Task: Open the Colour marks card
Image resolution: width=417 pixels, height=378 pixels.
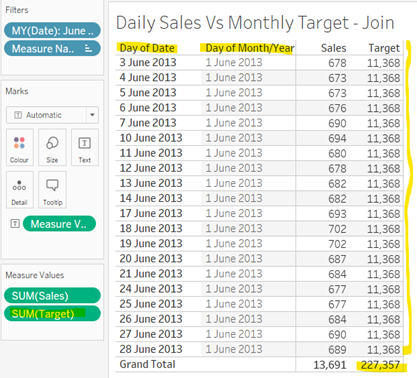Action: tap(19, 148)
